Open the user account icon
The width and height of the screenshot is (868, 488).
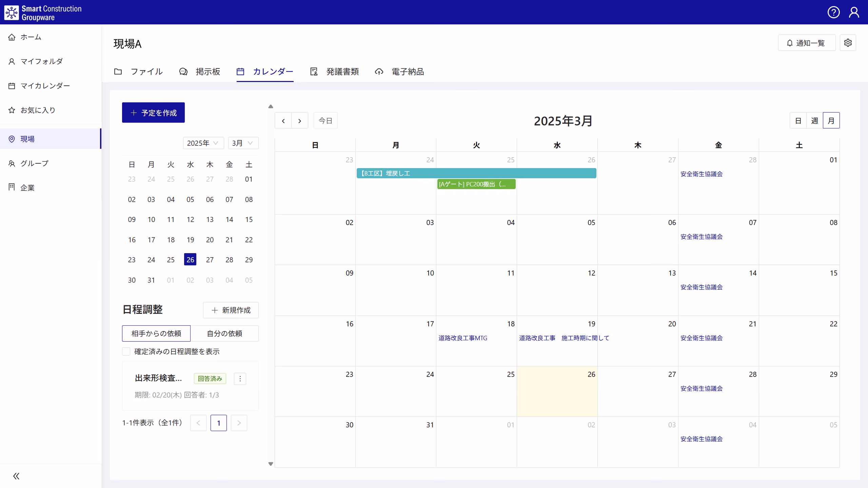pos(854,12)
